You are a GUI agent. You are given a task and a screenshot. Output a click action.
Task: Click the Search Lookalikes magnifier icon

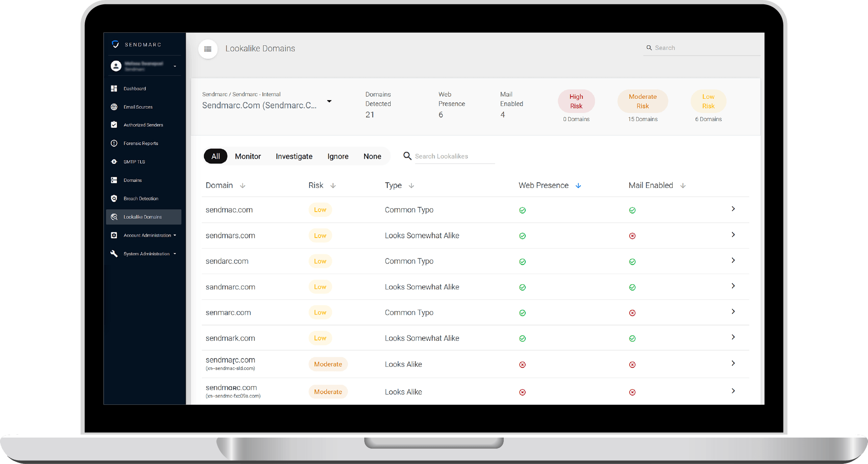(407, 156)
